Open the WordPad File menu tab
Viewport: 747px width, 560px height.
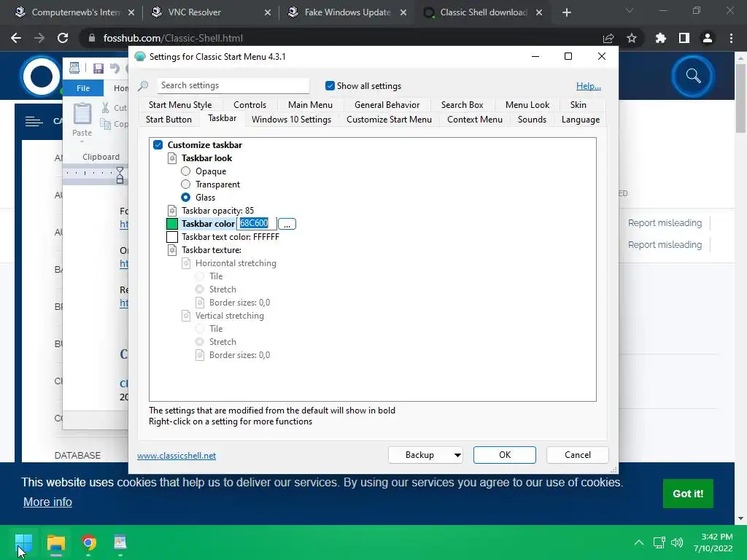pyautogui.click(x=83, y=88)
